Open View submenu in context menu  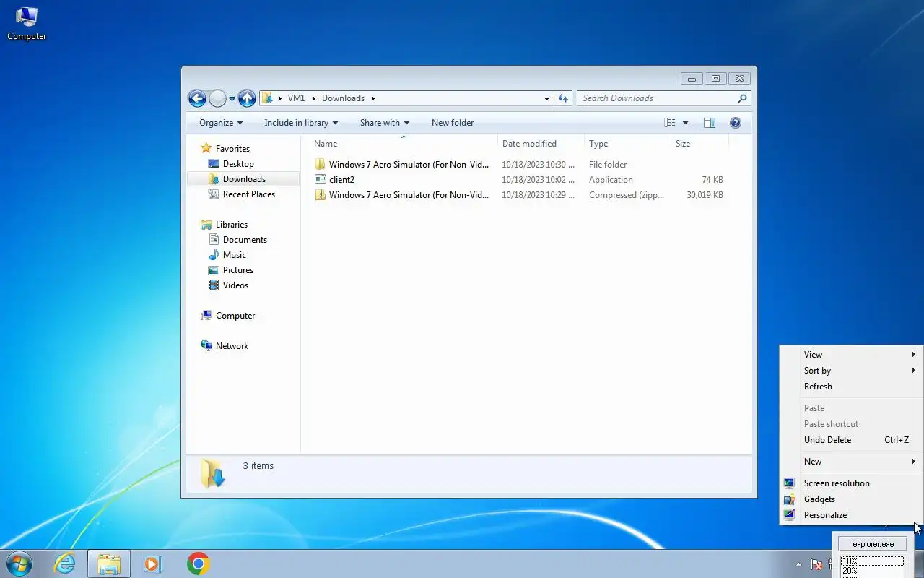point(853,355)
